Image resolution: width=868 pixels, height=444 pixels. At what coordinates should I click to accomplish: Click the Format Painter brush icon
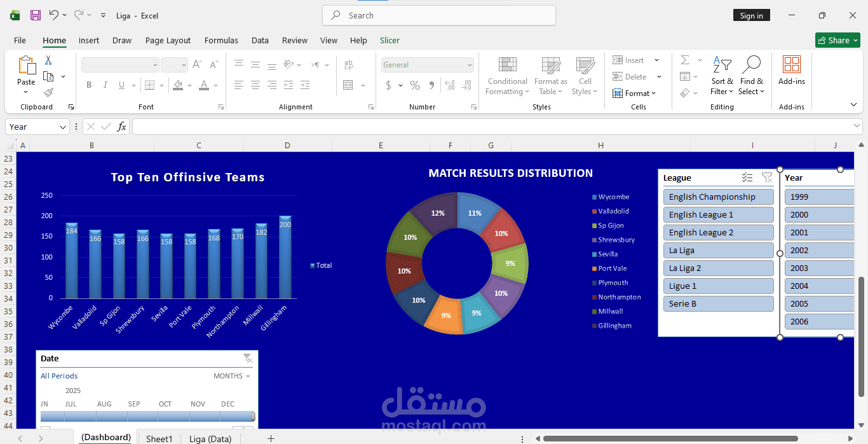click(x=48, y=92)
